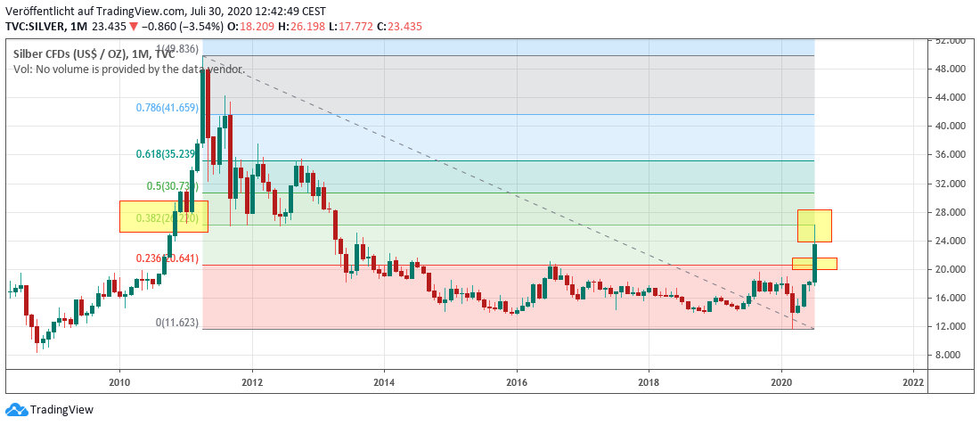Screen dimensions: 980x426
Task: Select the 1 (49.836) Fibonacci level label
Action: tap(179, 49)
